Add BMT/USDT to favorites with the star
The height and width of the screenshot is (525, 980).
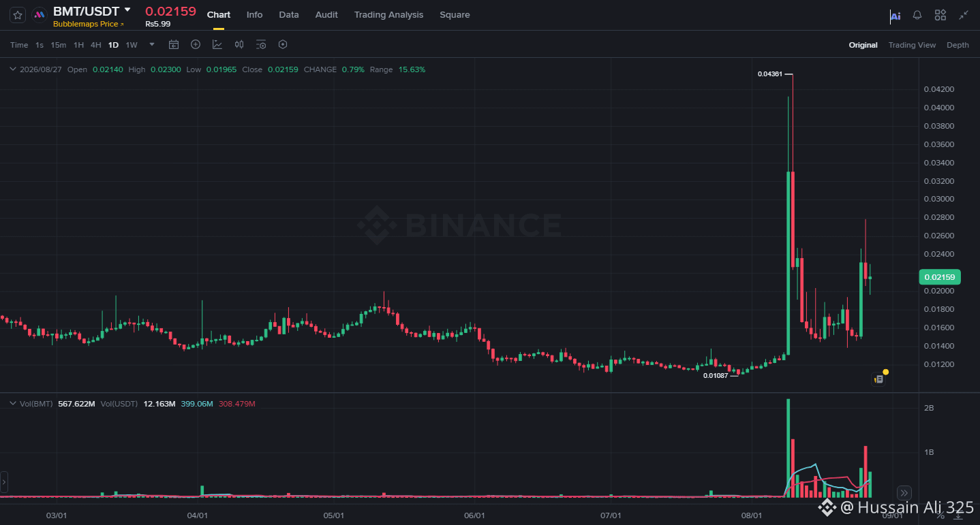(18, 15)
